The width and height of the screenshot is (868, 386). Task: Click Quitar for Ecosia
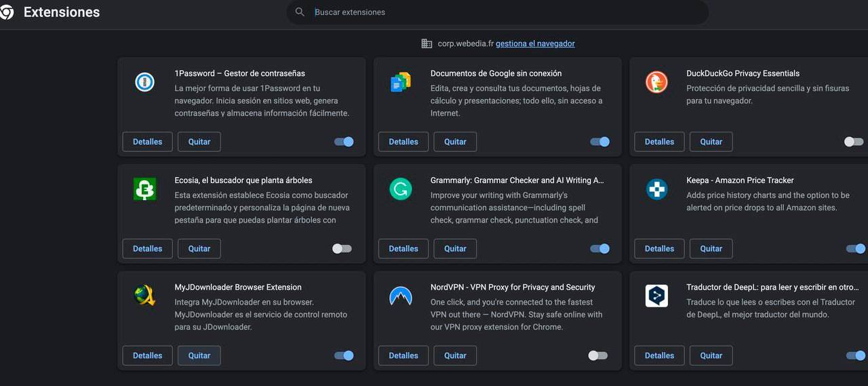(x=199, y=249)
